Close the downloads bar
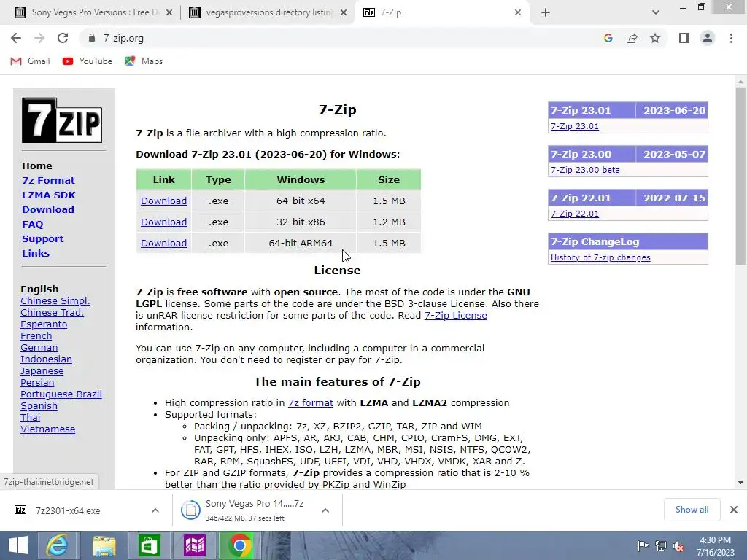The width and height of the screenshot is (747, 560). (x=734, y=510)
